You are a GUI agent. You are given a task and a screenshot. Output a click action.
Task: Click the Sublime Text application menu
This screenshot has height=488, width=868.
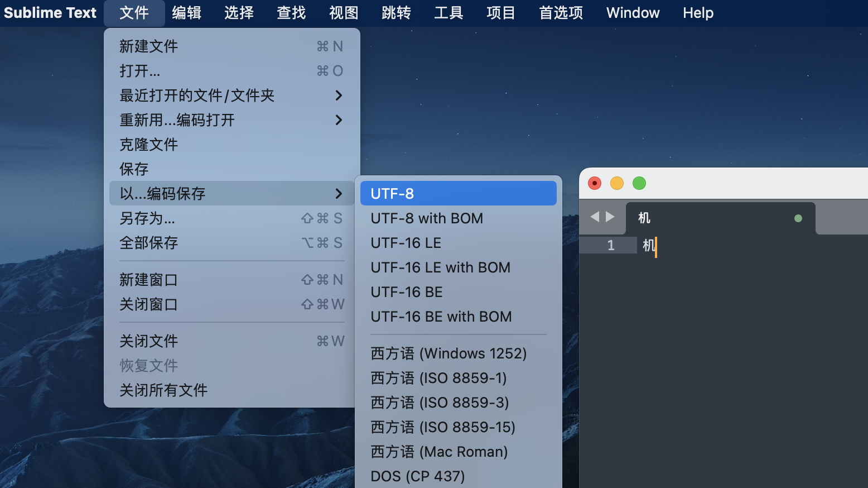pyautogui.click(x=50, y=13)
